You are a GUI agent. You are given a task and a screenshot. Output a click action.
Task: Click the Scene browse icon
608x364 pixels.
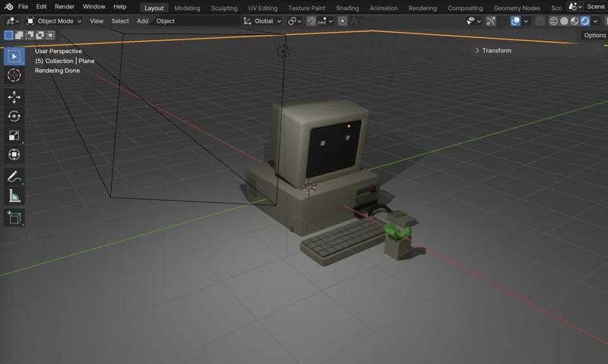point(575,7)
